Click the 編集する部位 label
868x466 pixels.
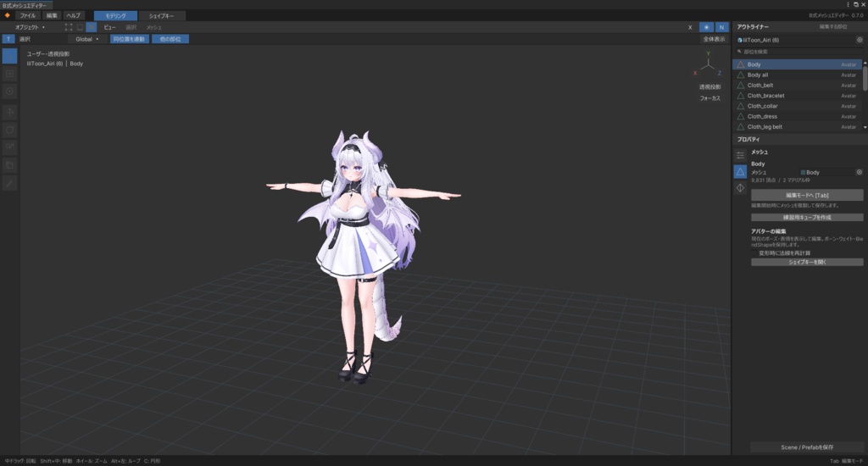[833, 26]
